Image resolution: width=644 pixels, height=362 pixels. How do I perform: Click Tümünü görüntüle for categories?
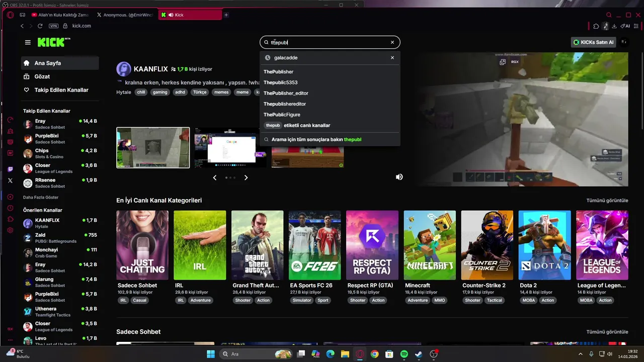[x=607, y=200]
